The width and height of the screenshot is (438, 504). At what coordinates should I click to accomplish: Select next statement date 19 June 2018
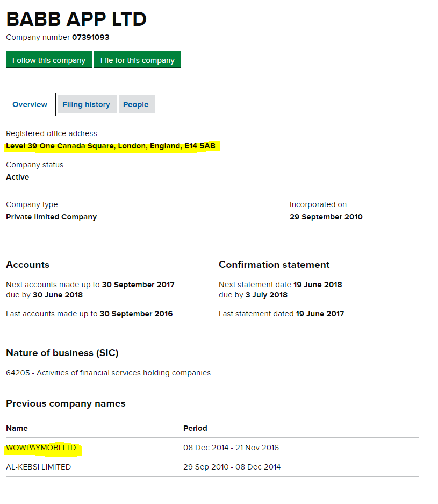[x=318, y=285]
